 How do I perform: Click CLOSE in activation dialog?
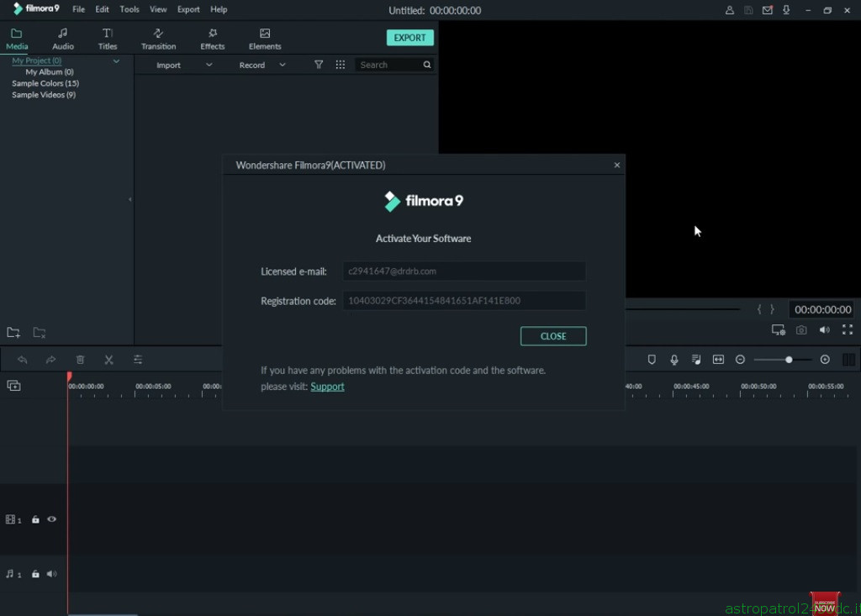(x=553, y=336)
